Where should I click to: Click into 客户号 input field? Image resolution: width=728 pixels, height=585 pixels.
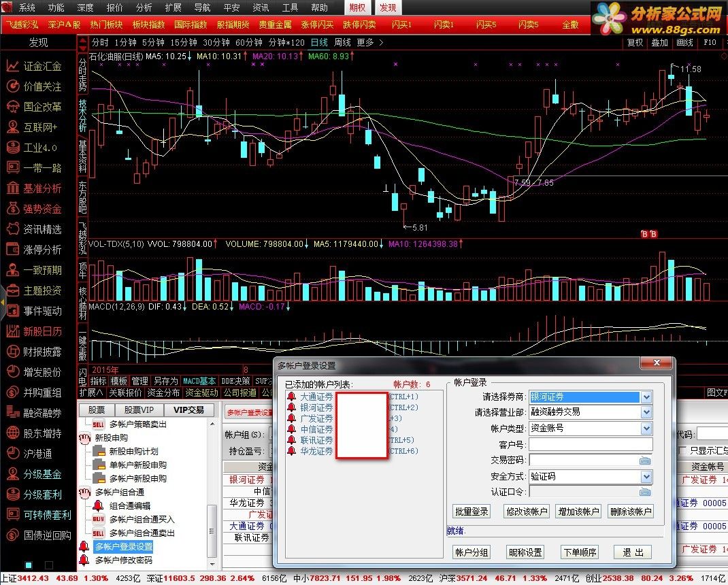pos(591,445)
